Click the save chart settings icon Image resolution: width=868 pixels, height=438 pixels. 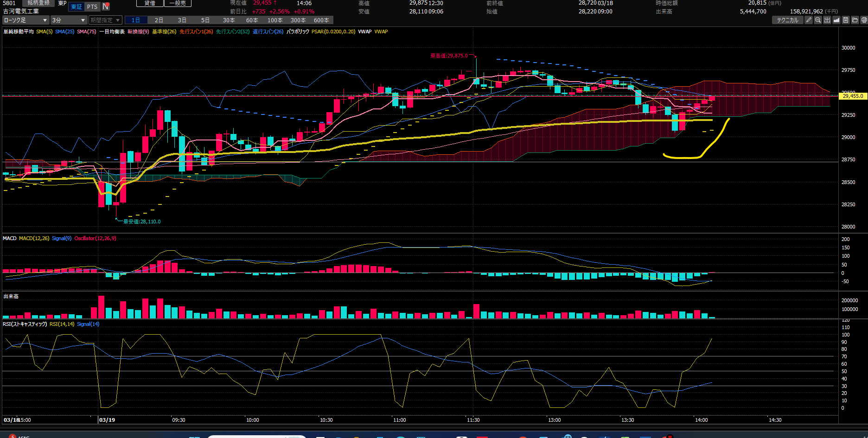click(846, 20)
